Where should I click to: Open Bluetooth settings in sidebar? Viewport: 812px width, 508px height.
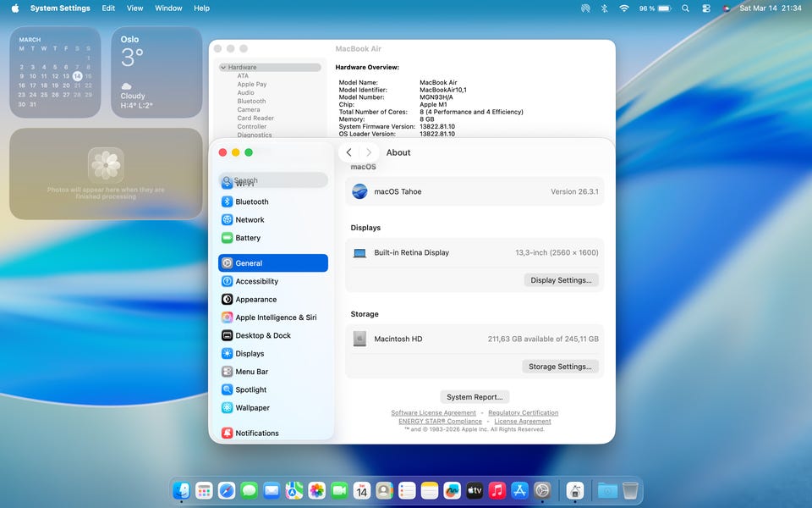pos(251,202)
